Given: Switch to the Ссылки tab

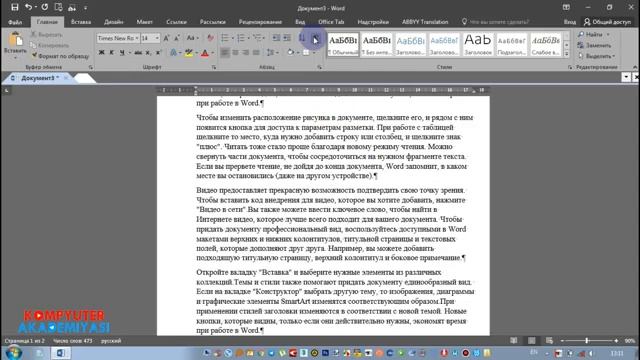Looking at the screenshot, I should (176, 22).
